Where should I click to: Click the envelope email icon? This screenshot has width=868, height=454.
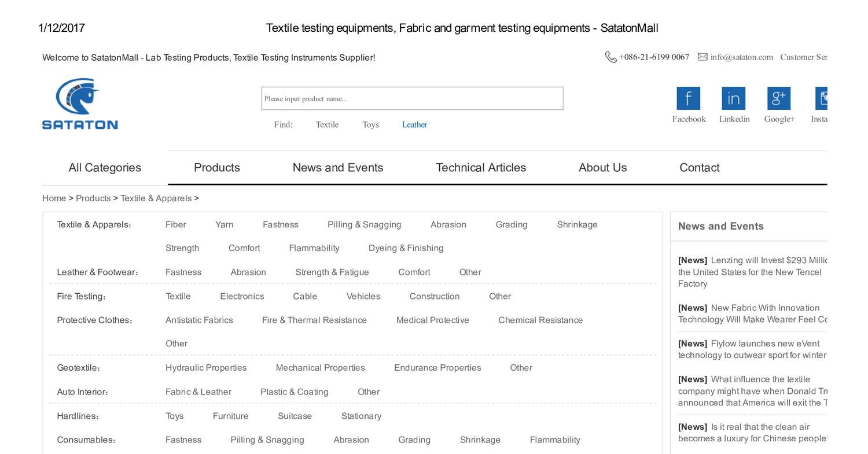tap(703, 57)
